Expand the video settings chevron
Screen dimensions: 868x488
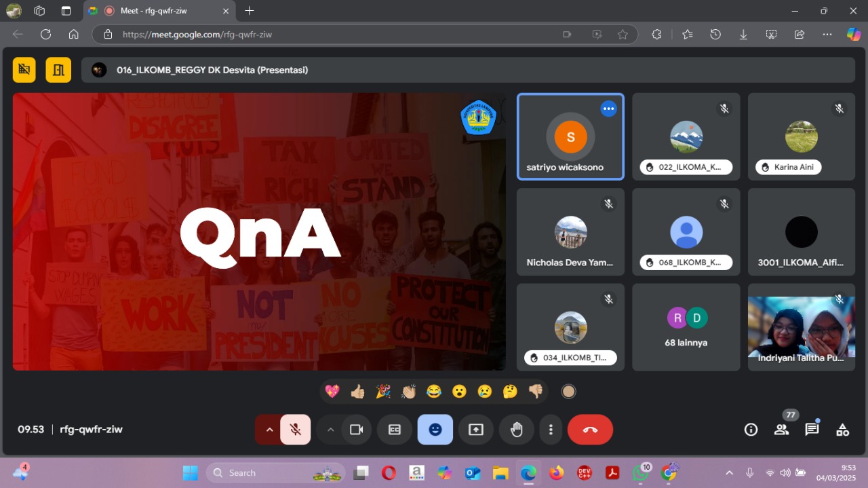click(330, 430)
